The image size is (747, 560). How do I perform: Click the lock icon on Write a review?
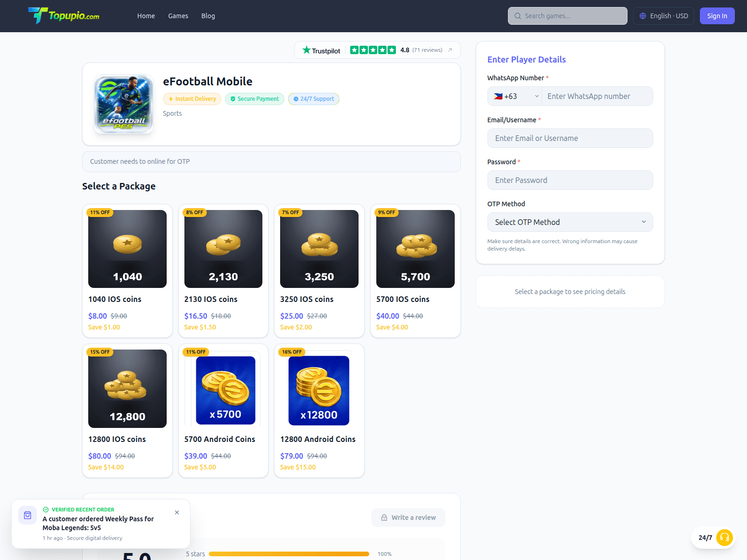[384, 518]
